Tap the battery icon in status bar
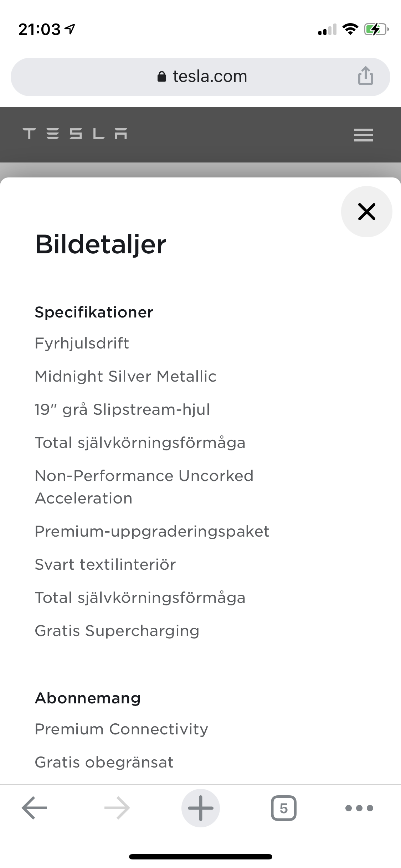Image resolution: width=401 pixels, height=868 pixels. pos(375,30)
